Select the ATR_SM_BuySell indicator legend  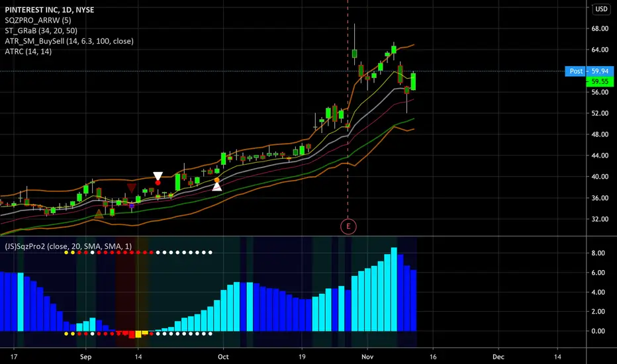[x=70, y=41]
